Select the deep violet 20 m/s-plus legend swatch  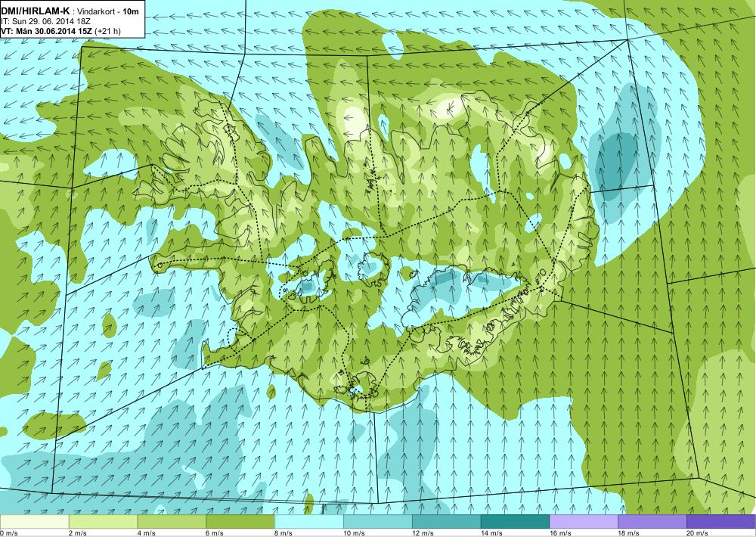tap(721, 522)
